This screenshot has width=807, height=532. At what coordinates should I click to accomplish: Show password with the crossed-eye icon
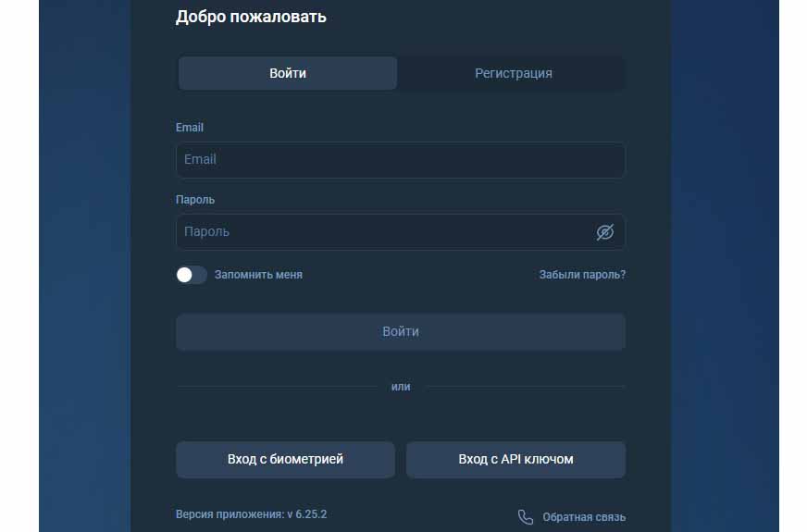(x=604, y=232)
